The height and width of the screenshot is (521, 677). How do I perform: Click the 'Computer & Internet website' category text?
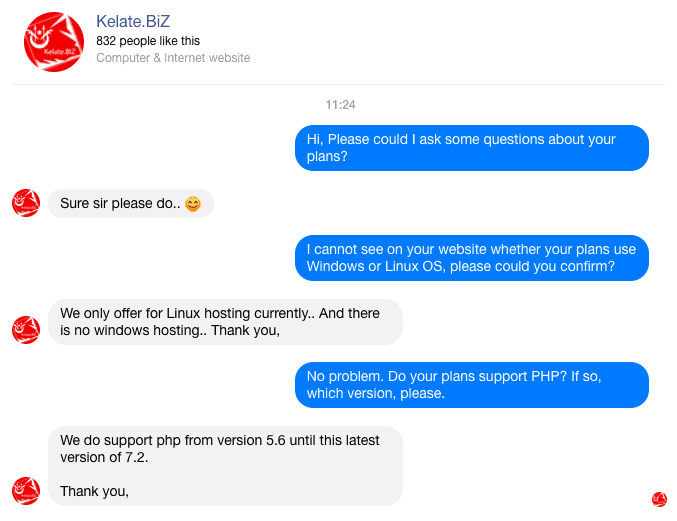(x=173, y=58)
